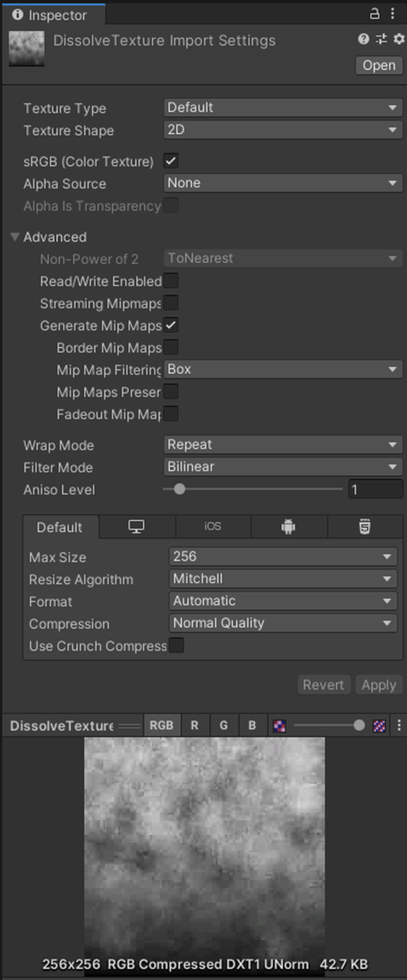Open the Wrap Mode dropdown
This screenshot has width=407, height=980.
(283, 445)
